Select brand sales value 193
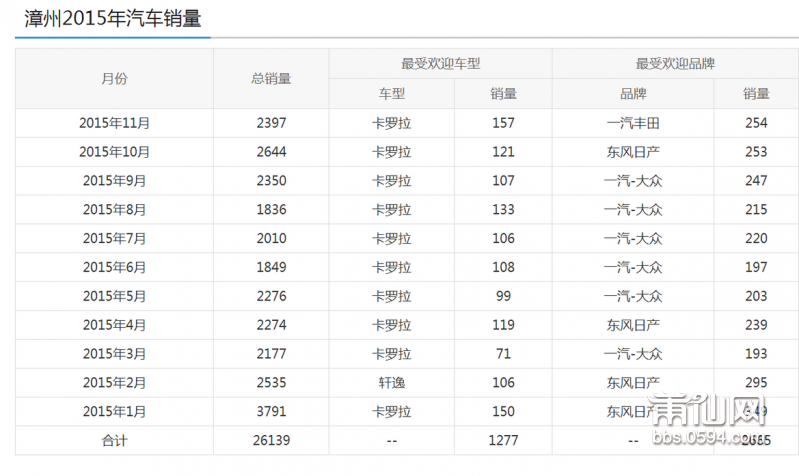 pyautogui.click(x=756, y=354)
